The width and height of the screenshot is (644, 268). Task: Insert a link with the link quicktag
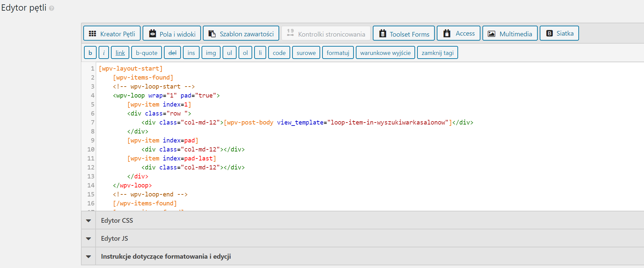pos(120,53)
